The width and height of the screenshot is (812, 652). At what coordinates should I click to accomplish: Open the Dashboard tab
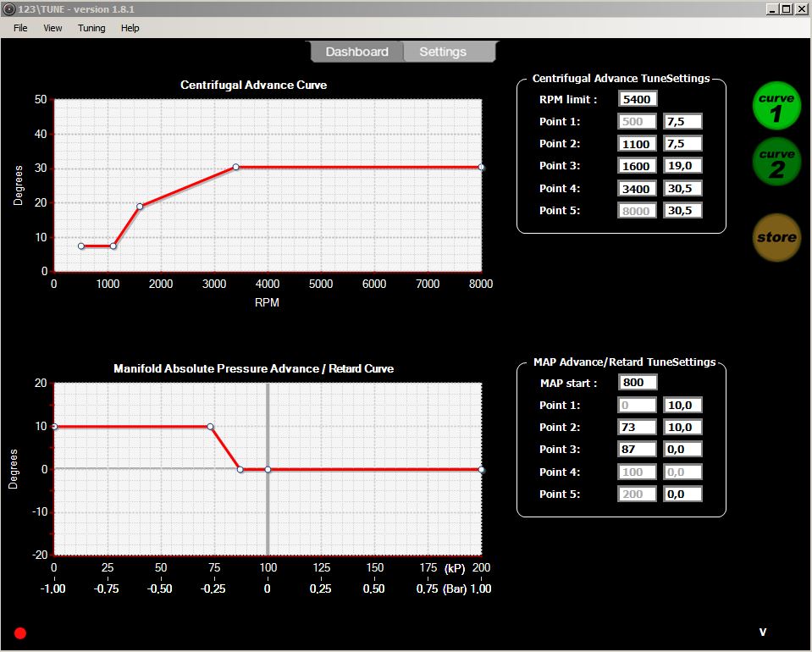click(x=356, y=52)
